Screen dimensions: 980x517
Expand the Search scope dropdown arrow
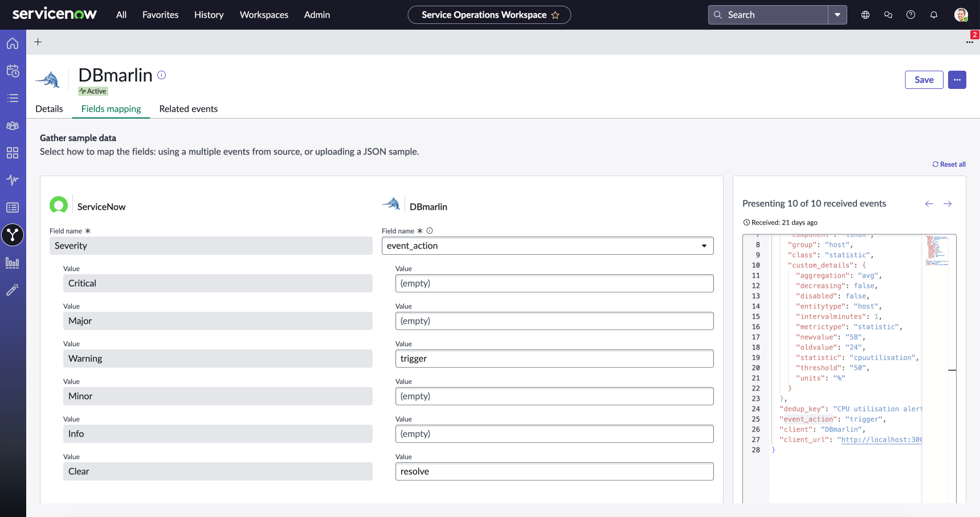838,15
